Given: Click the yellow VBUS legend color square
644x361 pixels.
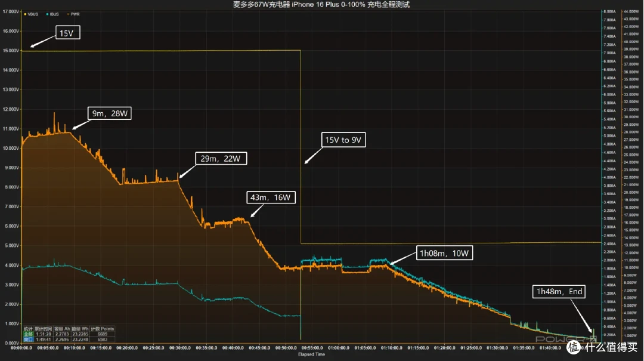Looking at the screenshot, I should click(x=25, y=14).
